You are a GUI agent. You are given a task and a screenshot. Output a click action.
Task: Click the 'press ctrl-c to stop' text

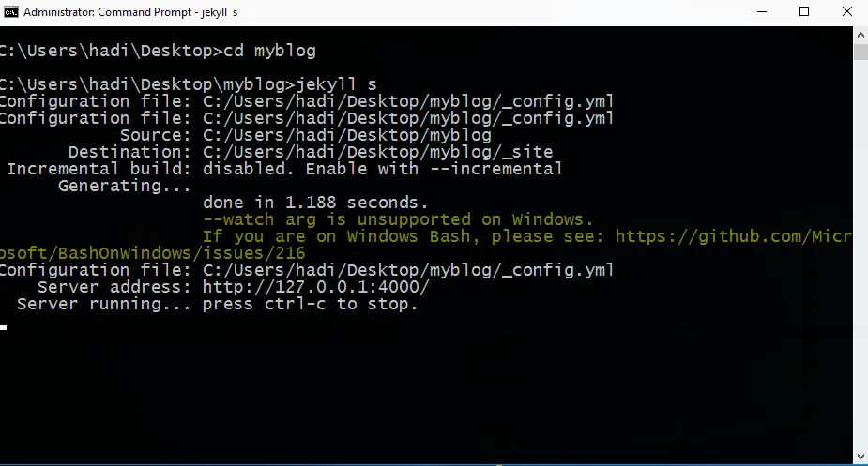[310, 304]
